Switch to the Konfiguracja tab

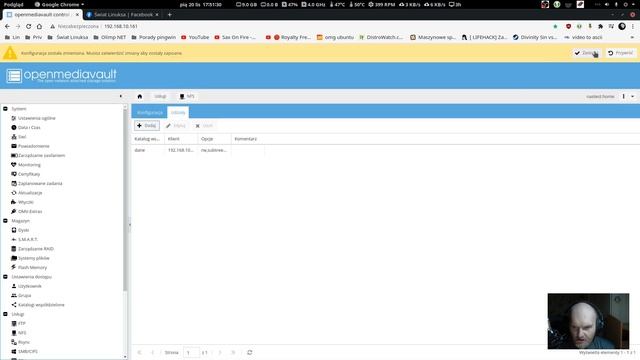[x=149, y=112]
